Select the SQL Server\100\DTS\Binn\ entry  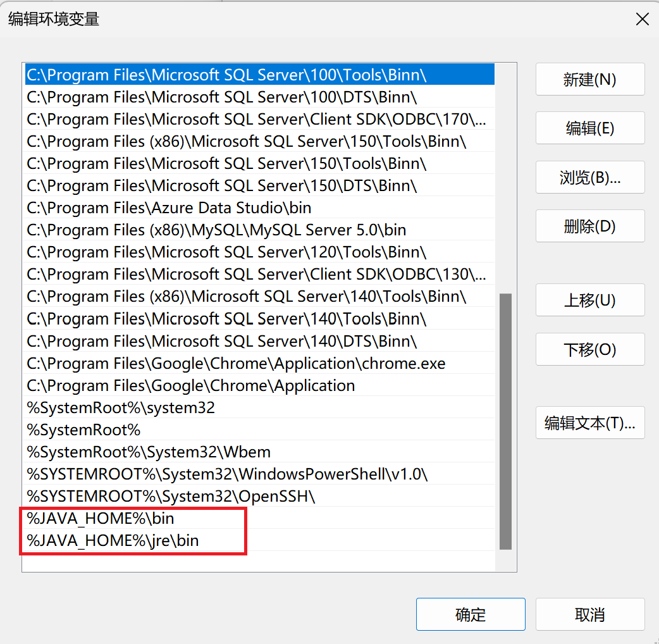coord(260,97)
